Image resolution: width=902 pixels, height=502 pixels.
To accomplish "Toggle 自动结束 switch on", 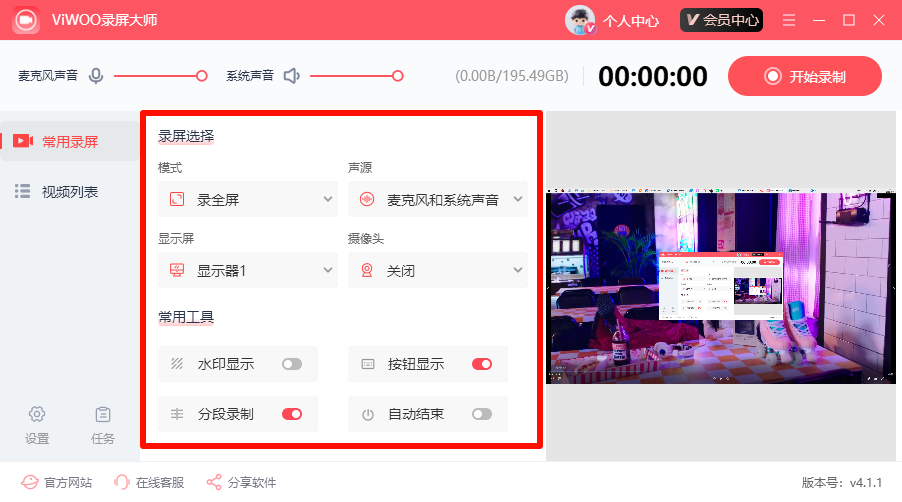I will pos(482,414).
